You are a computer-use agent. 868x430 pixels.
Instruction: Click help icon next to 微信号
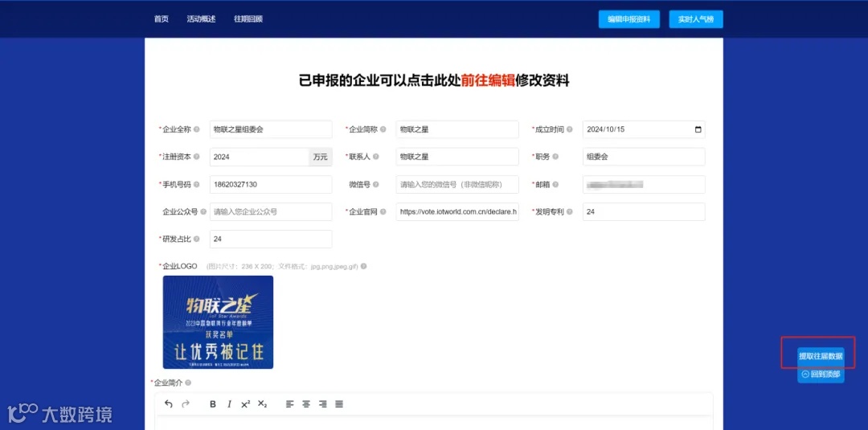(x=376, y=184)
